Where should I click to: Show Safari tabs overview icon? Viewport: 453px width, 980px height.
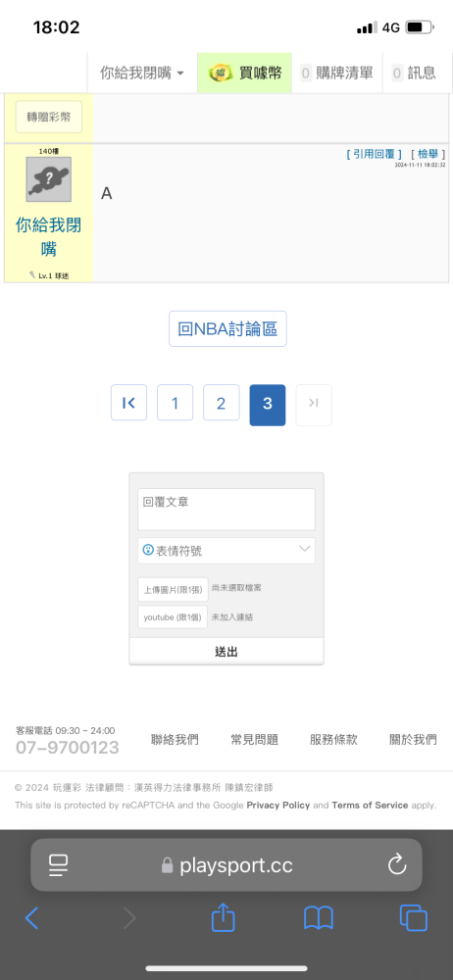pos(414,918)
